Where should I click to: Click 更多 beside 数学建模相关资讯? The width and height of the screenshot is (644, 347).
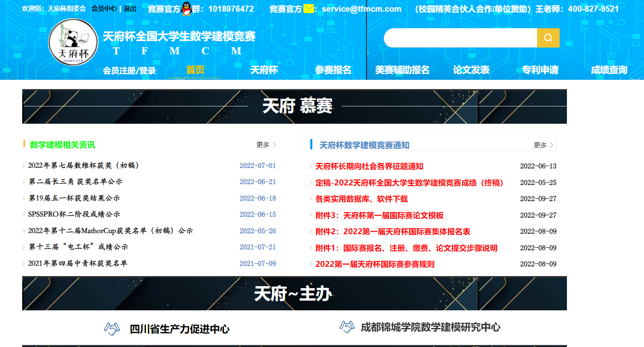[266, 145]
